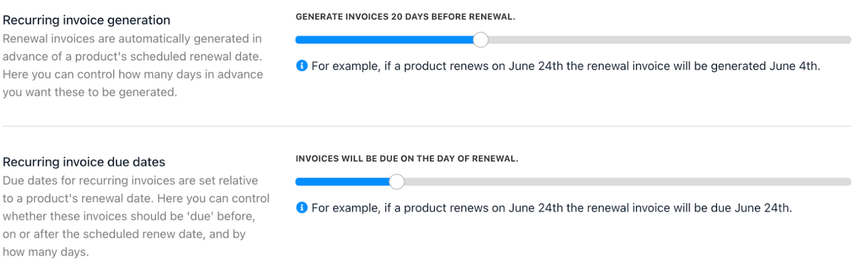Click the grey track of due dates slider
Viewport: 868px width, 263px height.
[x=627, y=181]
